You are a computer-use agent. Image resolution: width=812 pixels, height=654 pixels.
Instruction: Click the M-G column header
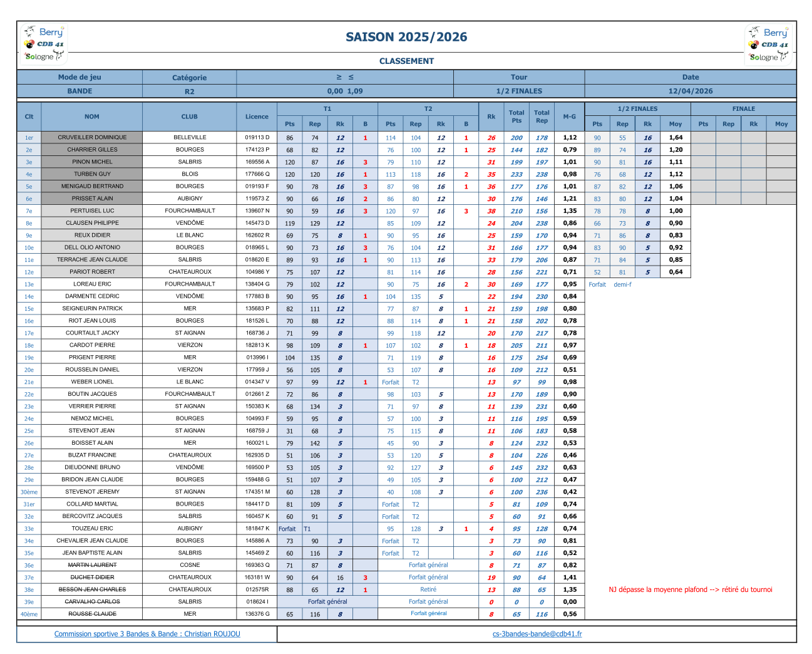(x=569, y=117)
